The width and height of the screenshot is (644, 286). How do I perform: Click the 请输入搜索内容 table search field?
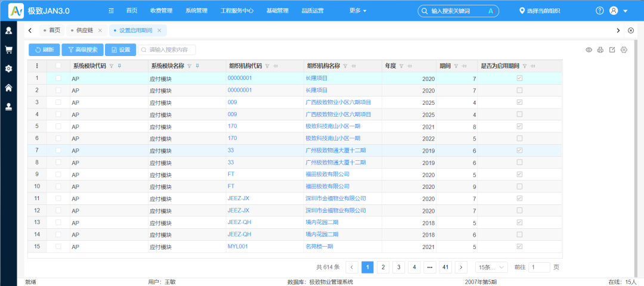coord(167,50)
